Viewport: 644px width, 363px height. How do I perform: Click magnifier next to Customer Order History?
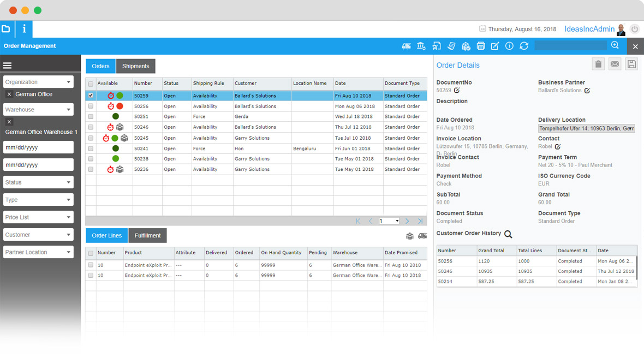pos(508,234)
